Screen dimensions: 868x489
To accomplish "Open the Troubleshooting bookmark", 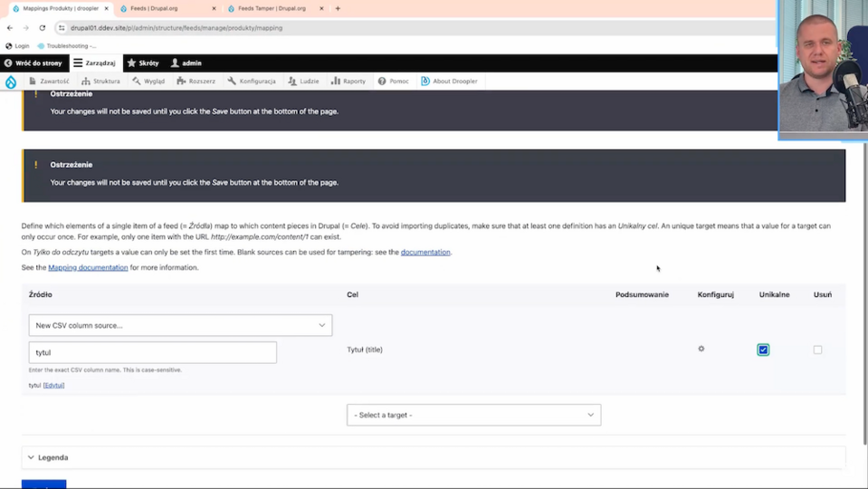I will (x=66, y=46).
